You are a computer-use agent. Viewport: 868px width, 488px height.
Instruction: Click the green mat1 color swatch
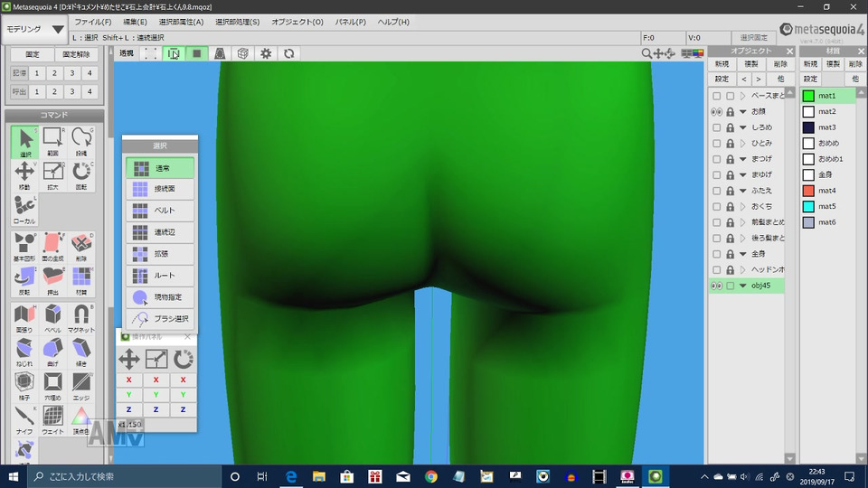click(x=808, y=97)
